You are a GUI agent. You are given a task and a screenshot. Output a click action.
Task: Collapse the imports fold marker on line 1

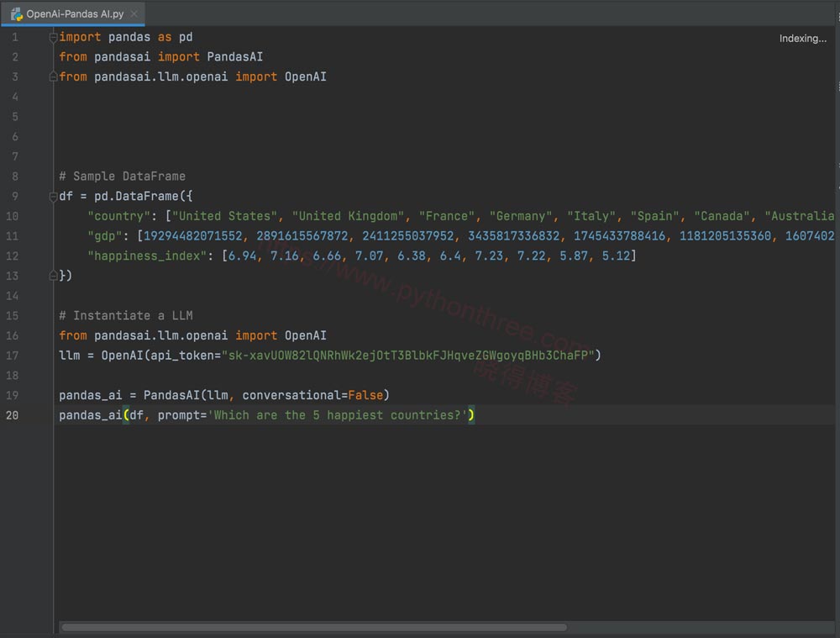(53, 37)
